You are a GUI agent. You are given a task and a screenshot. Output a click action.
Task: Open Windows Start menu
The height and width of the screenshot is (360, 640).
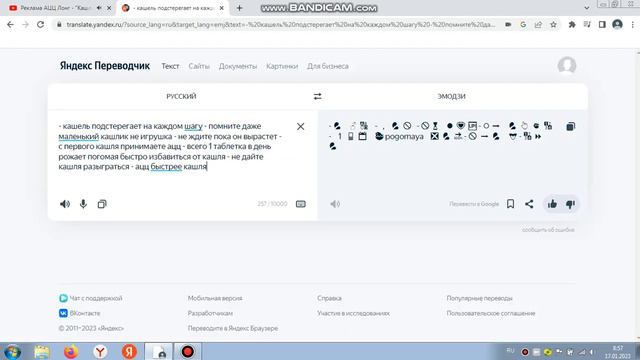[x=12, y=352]
